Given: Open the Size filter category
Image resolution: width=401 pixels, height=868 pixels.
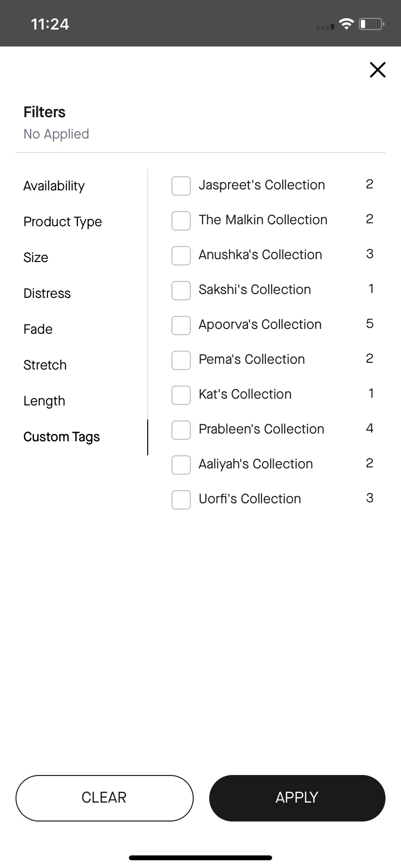Looking at the screenshot, I should coord(36,258).
